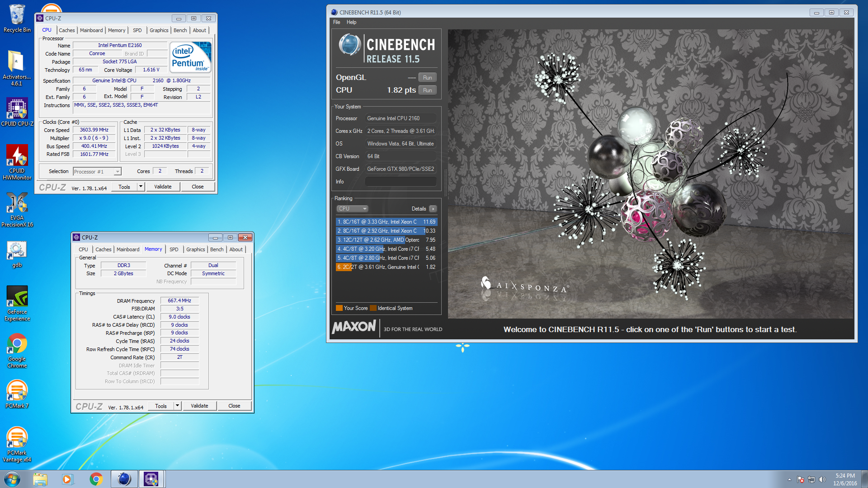
Task: Open EVGA PrecisionX 16 desktop icon
Action: tap(17, 210)
